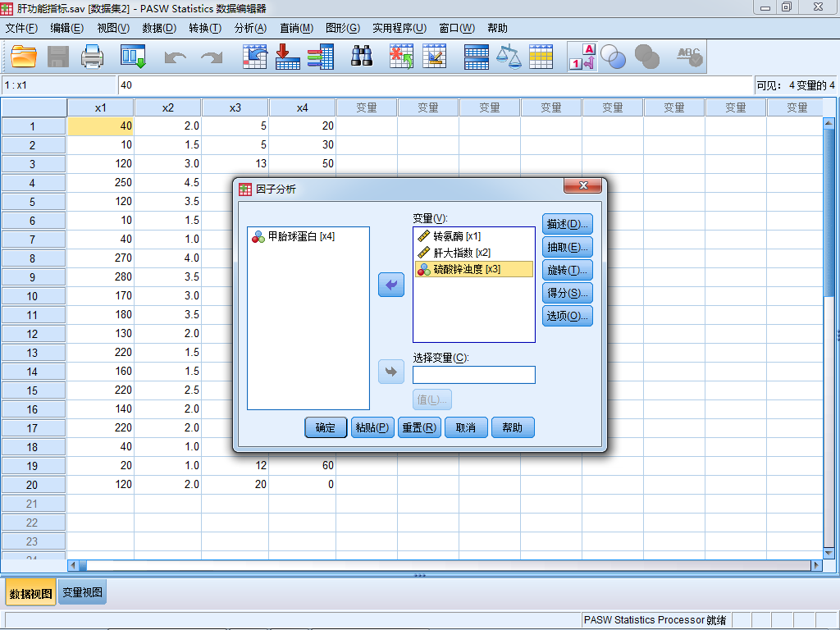840x630 pixels.
Task: Open the 编辑(E) menu
Action: pyautogui.click(x=67, y=29)
